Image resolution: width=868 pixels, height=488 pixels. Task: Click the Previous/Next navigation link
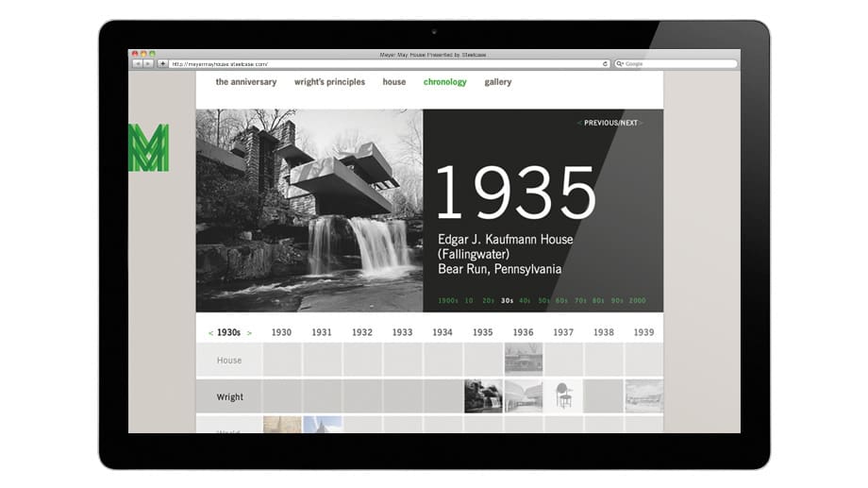(x=609, y=123)
